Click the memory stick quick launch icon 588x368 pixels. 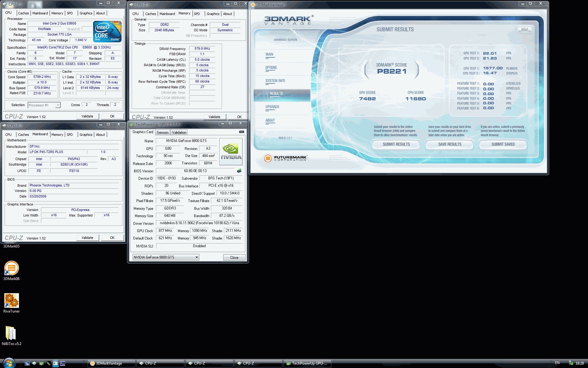[x=48, y=363]
